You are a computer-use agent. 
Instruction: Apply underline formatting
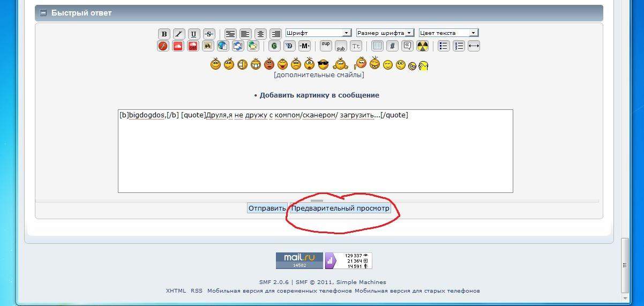pyautogui.click(x=194, y=33)
